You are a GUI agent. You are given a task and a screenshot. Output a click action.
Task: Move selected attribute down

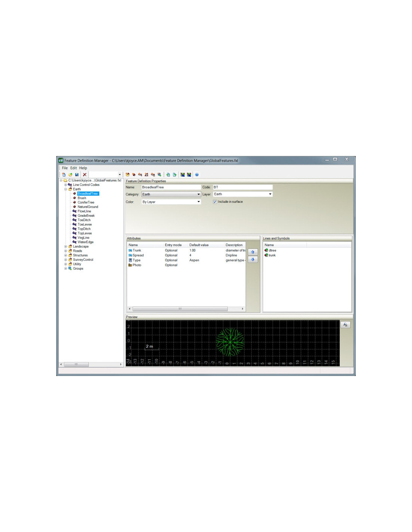[253, 260]
